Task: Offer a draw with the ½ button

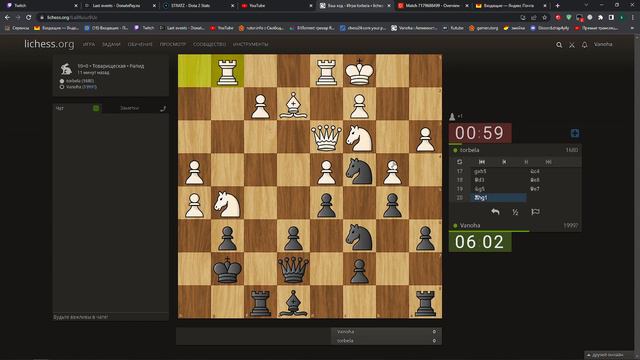Action: point(515,212)
